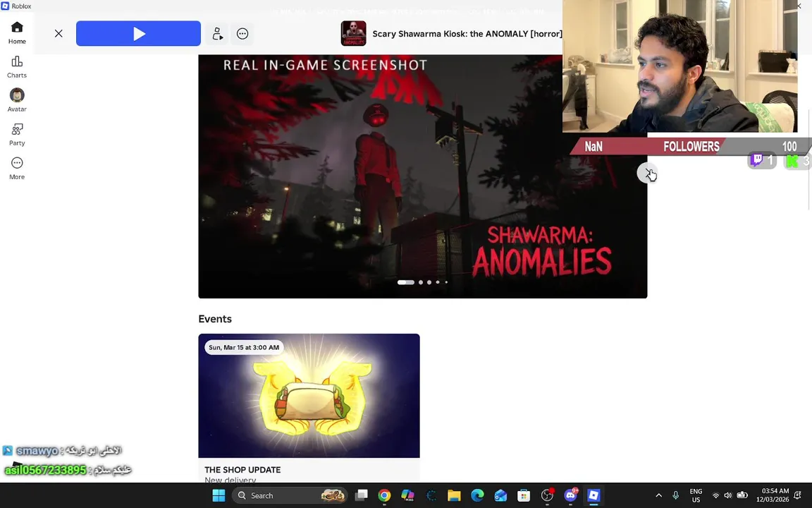The height and width of the screenshot is (508, 812).
Task: Open Discord from the taskbar
Action: click(x=571, y=495)
